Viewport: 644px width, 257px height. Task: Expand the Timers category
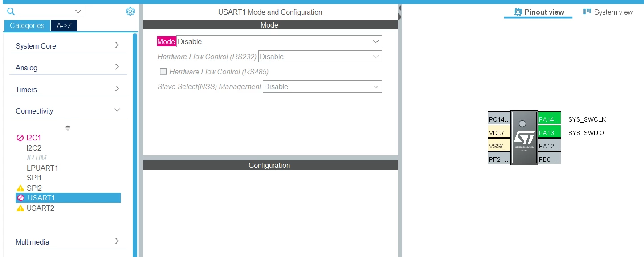(68, 89)
